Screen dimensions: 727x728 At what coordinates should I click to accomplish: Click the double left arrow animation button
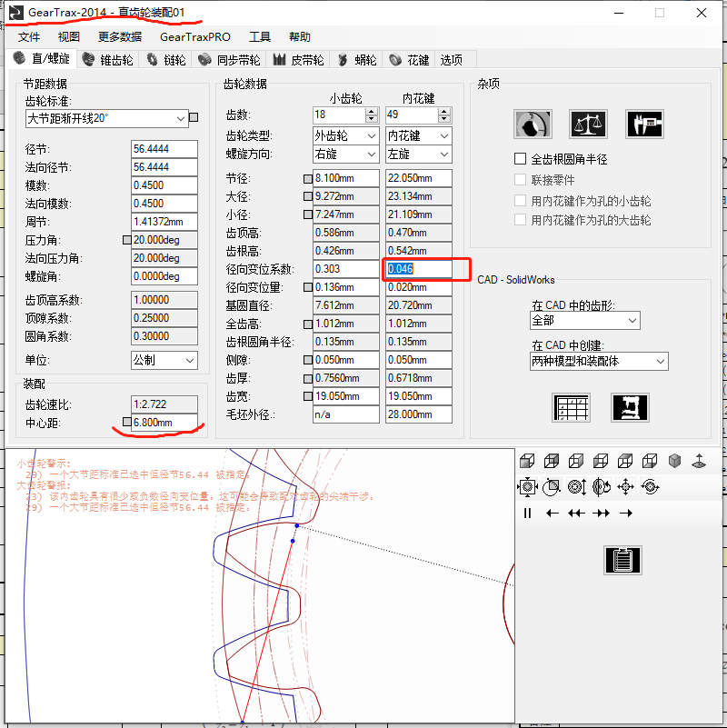[576, 513]
